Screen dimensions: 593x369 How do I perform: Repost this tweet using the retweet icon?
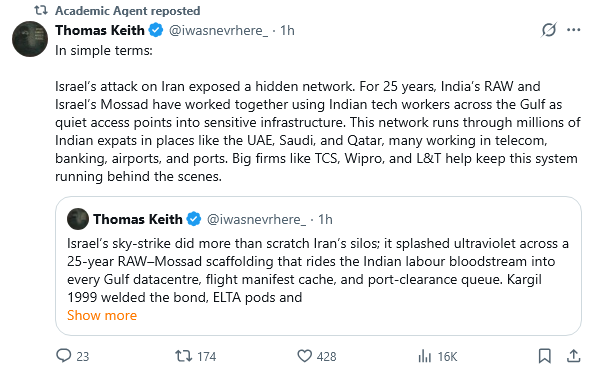coord(183,356)
